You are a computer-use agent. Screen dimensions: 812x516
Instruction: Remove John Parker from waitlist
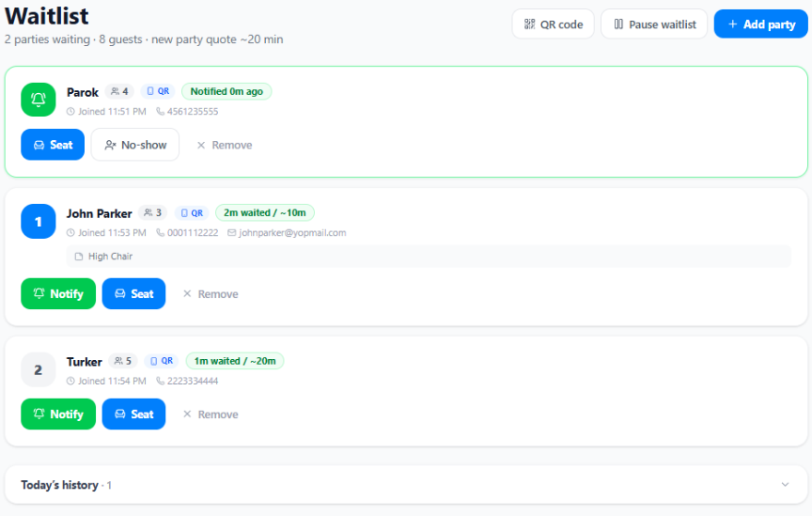(211, 294)
